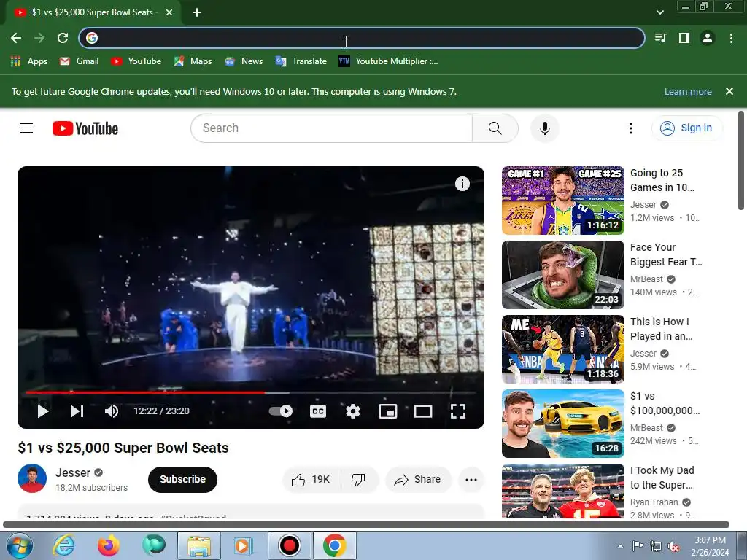Click the Share button
The height and width of the screenshot is (560, 747).
click(x=417, y=480)
